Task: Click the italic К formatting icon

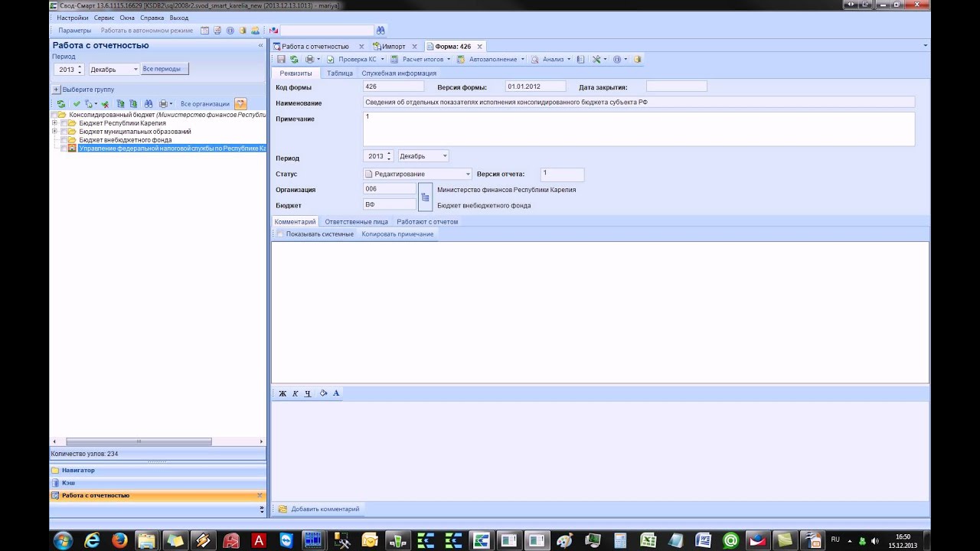Action: coord(295,393)
